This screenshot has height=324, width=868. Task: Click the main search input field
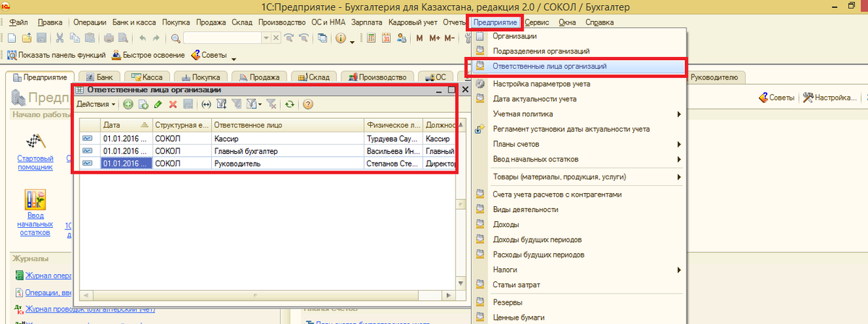[x=221, y=38]
